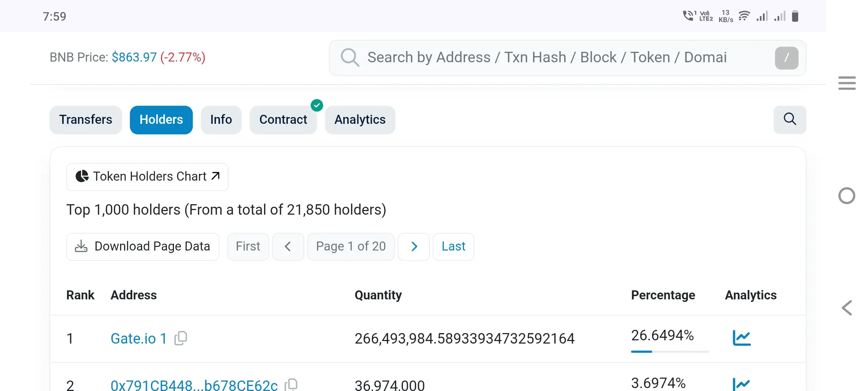Open analytics chart for Gate.io 1
This screenshot has height=391, width=868.
[x=741, y=338]
